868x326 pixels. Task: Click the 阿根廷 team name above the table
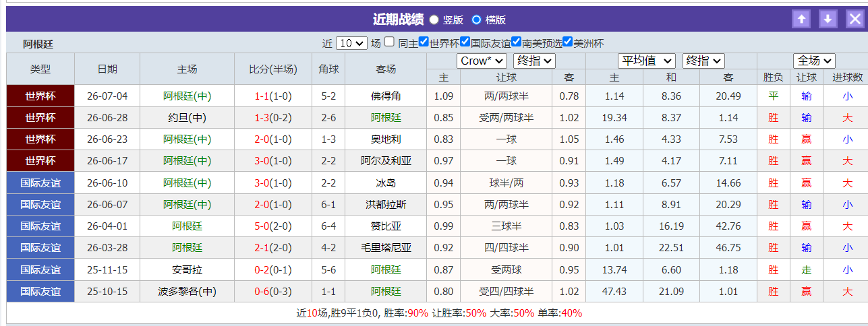(x=38, y=44)
